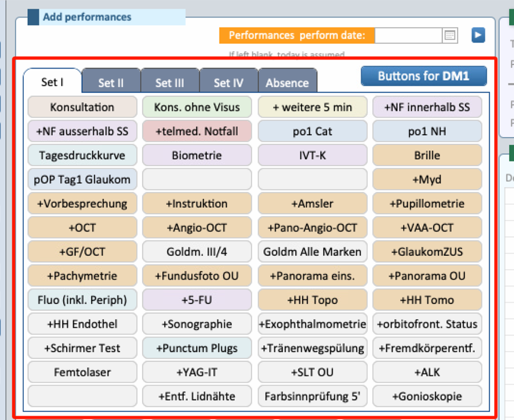
Task: Select the +Gonioskopie button
Action: coord(427,396)
